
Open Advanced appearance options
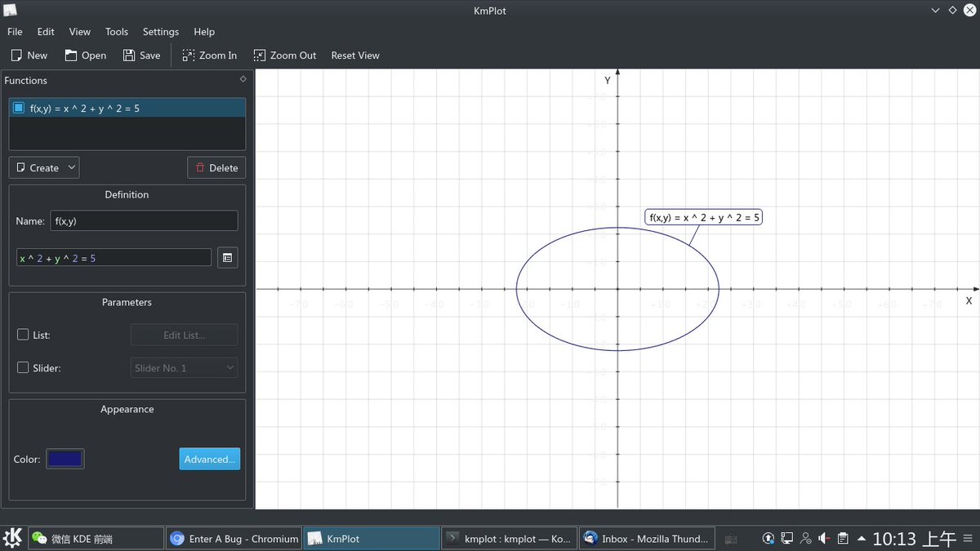point(210,459)
